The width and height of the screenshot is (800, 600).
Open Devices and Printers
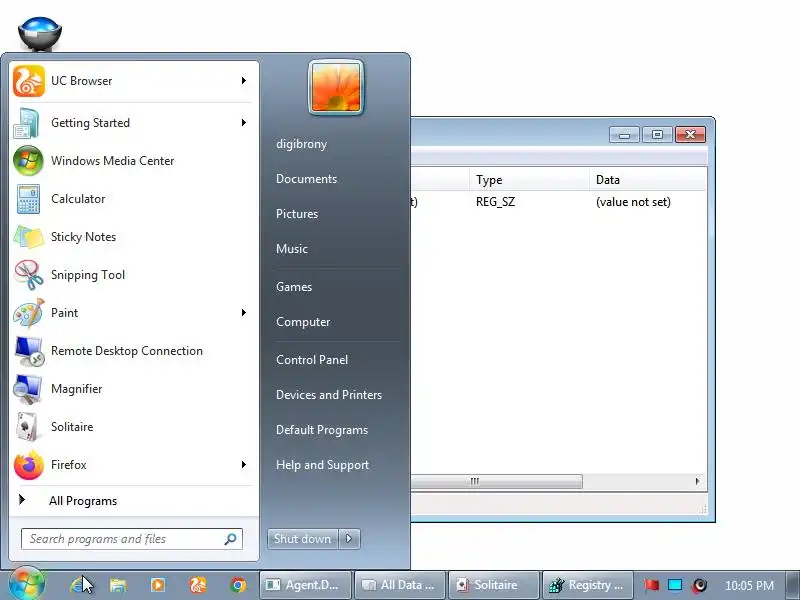click(329, 395)
